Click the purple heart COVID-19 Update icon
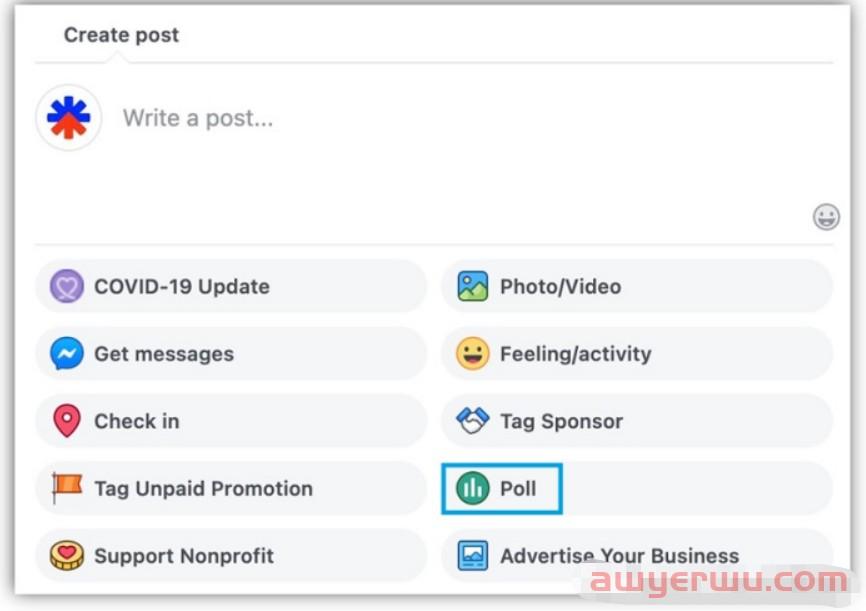This screenshot has height=611, width=866. [x=67, y=286]
